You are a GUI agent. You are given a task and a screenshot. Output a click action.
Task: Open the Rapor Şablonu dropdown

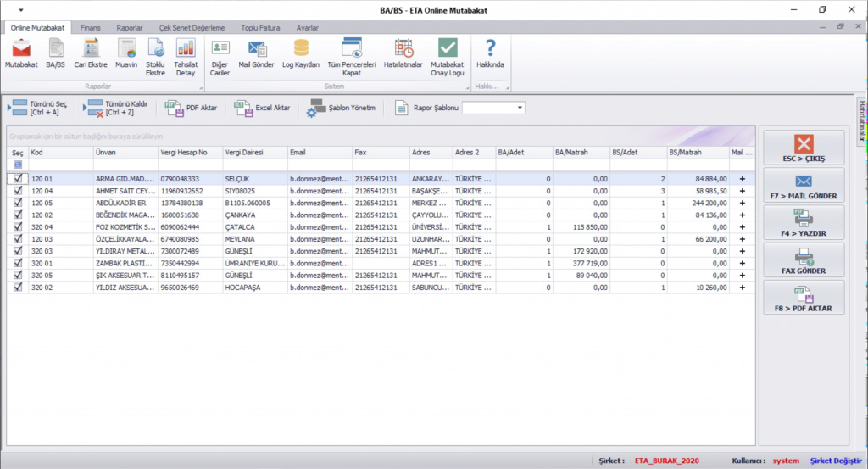click(x=520, y=108)
